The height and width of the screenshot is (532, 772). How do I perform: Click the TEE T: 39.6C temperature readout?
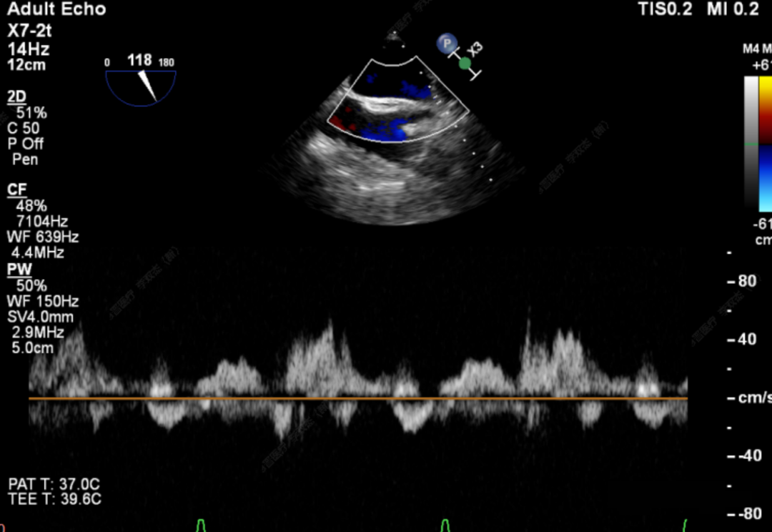(55, 499)
